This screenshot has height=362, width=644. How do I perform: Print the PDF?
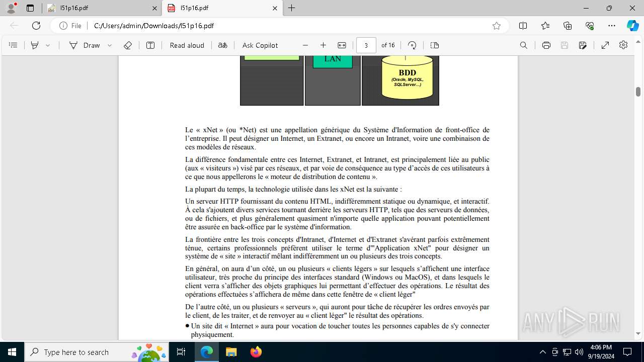click(546, 45)
